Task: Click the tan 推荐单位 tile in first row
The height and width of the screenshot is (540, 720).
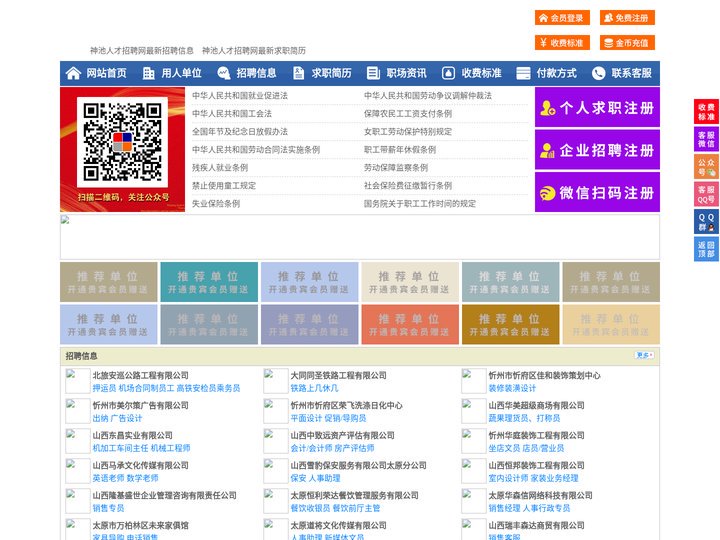Action: click(108, 282)
